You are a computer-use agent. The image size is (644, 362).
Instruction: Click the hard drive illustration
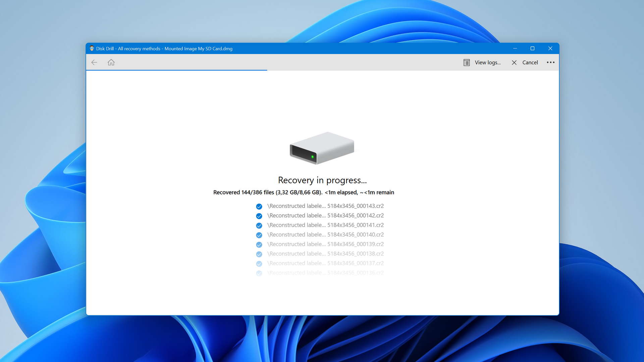click(x=322, y=148)
